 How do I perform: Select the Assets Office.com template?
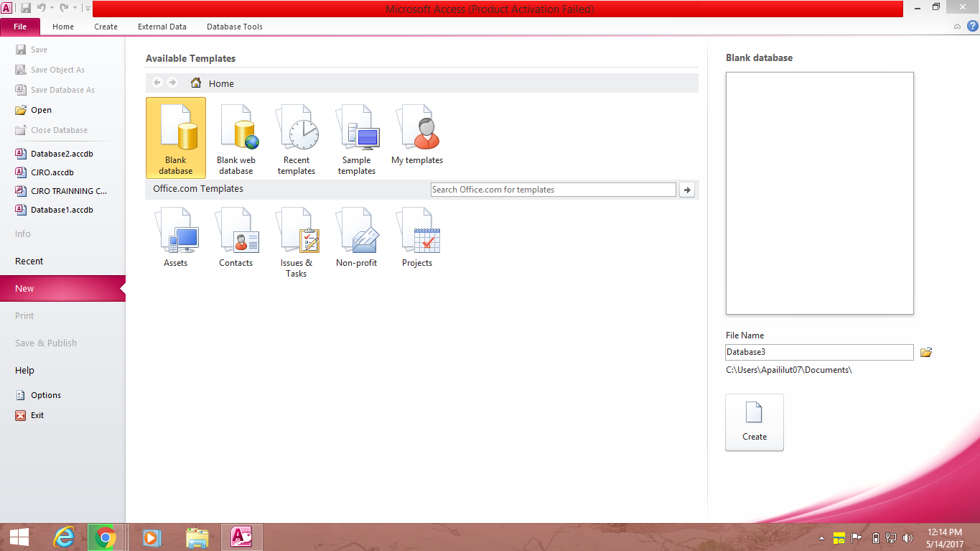176,239
